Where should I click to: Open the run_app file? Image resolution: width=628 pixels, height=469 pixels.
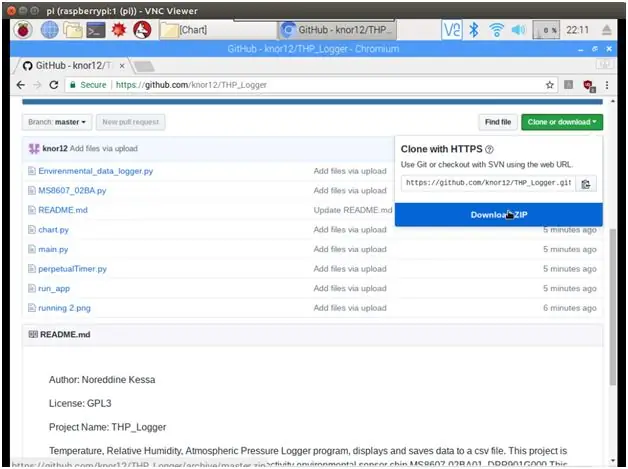54,288
